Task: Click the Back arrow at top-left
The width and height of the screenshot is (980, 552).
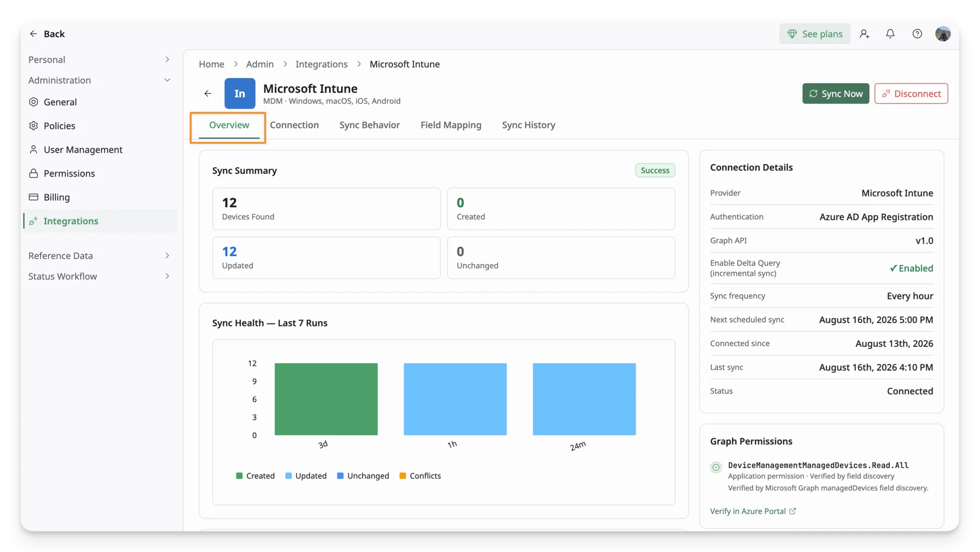Action: (33, 34)
